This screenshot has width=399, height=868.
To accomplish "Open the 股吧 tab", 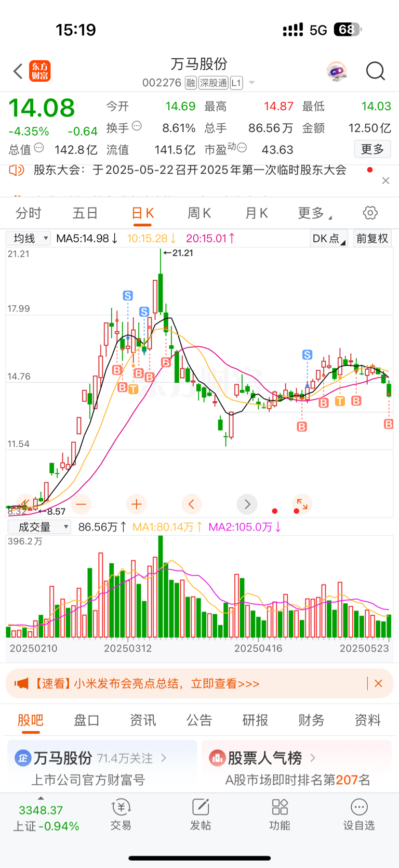I will pyautogui.click(x=31, y=720).
